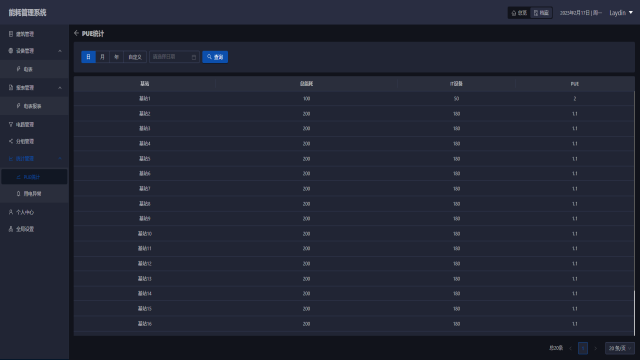The image size is (640, 360).
Task: Select the 月 (month) period button
Action: pos(102,57)
